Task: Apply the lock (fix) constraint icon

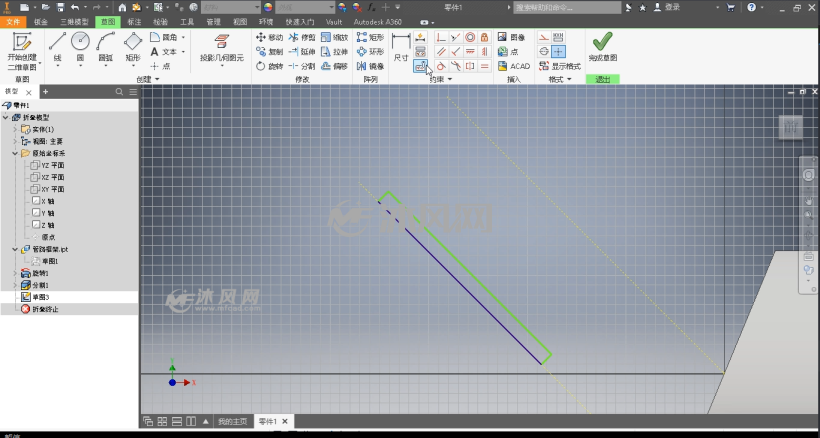Action: (484, 37)
